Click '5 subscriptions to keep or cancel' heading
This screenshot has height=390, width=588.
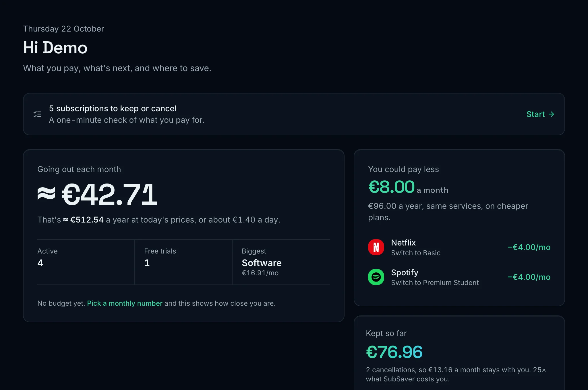coord(113,108)
